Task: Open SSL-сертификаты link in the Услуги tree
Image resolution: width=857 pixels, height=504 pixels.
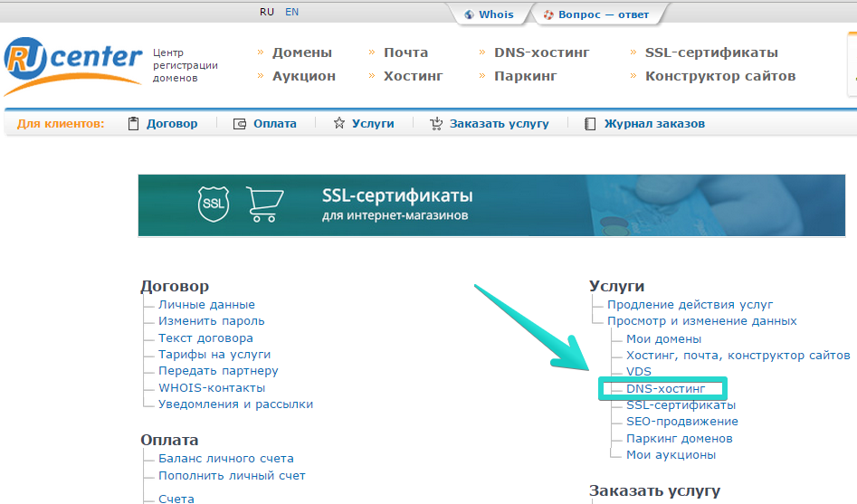Action: click(681, 405)
